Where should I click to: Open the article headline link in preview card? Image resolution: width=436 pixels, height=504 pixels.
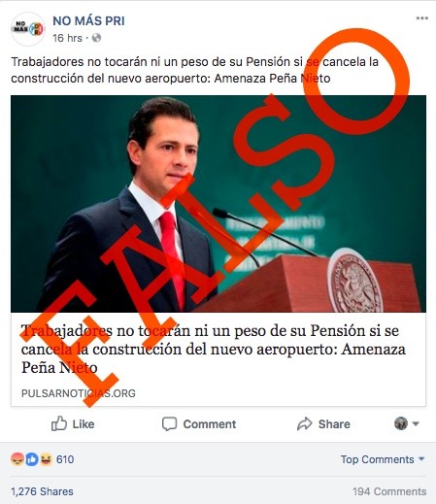click(x=214, y=349)
